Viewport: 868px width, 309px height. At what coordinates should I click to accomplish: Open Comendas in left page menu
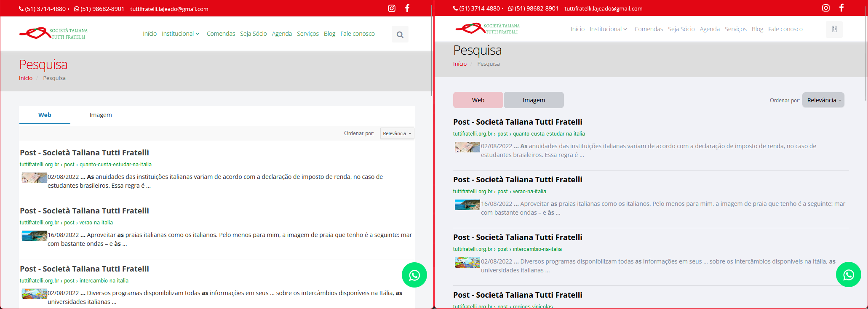pyautogui.click(x=221, y=34)
